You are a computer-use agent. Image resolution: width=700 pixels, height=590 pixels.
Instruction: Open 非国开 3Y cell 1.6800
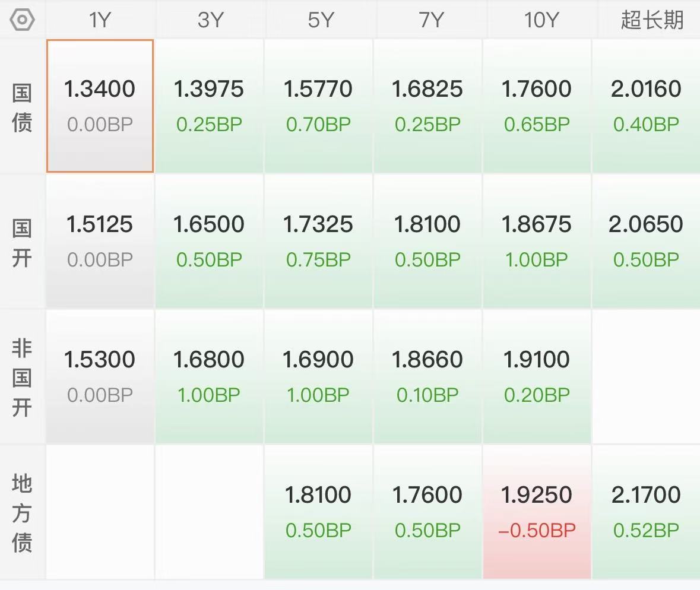click(x=209, y=377)
